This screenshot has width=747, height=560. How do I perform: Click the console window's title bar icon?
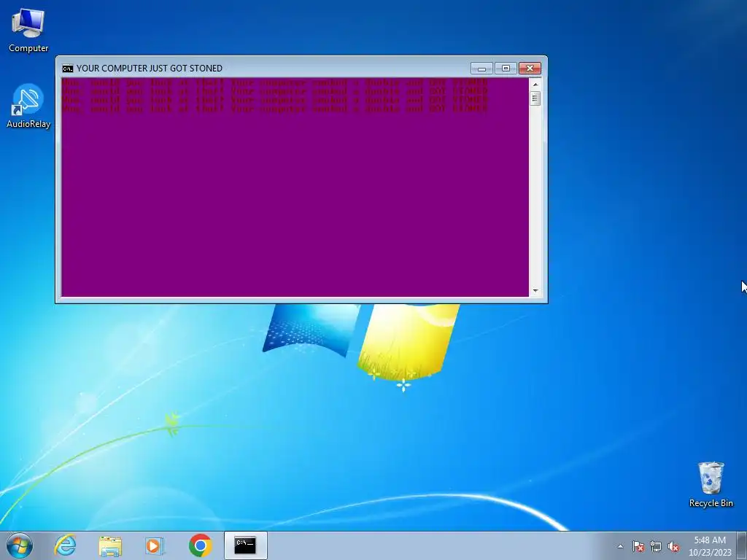68,69
